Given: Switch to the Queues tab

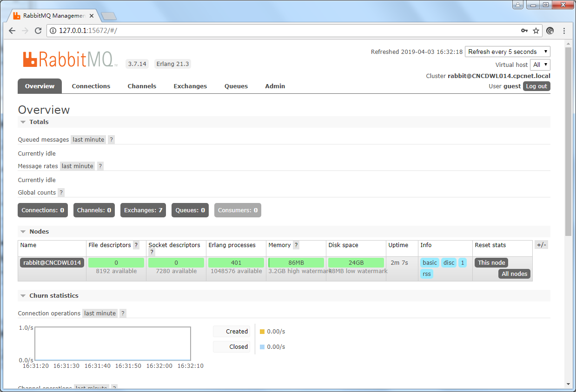Looking at the screenshot, I should 236,86.
